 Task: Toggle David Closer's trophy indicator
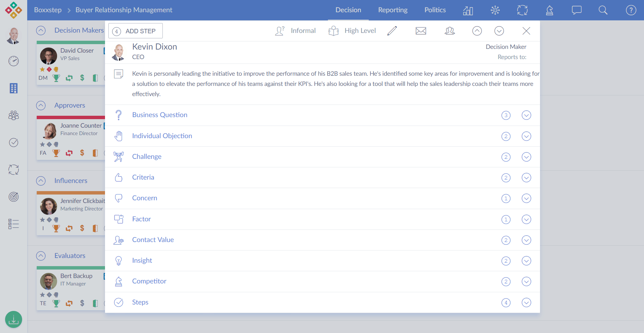point(56,78)
